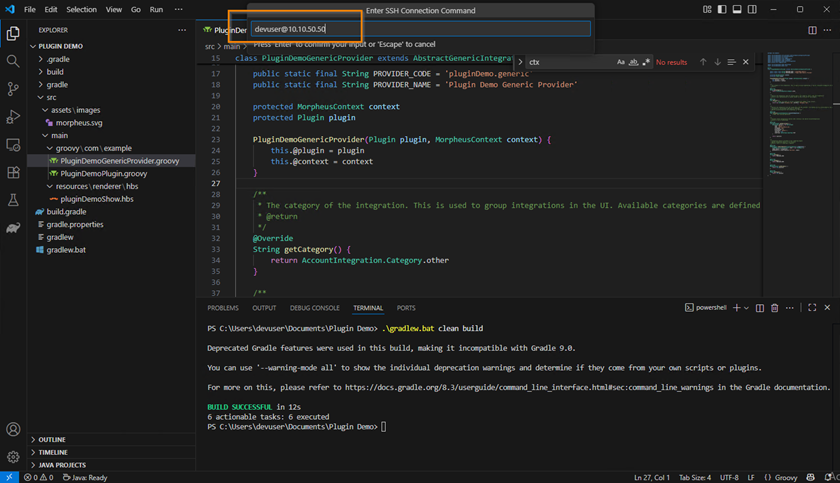Image resolution: width=840 pixels, height=483 pixels.
Task: Go to previous find match arrow
Action: click(x=703, y=62)
